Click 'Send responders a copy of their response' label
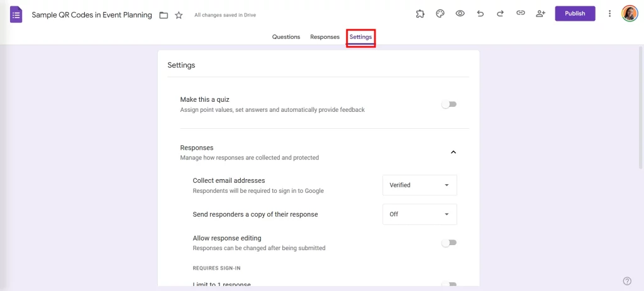The image size is (644, 291). point(255,214)
